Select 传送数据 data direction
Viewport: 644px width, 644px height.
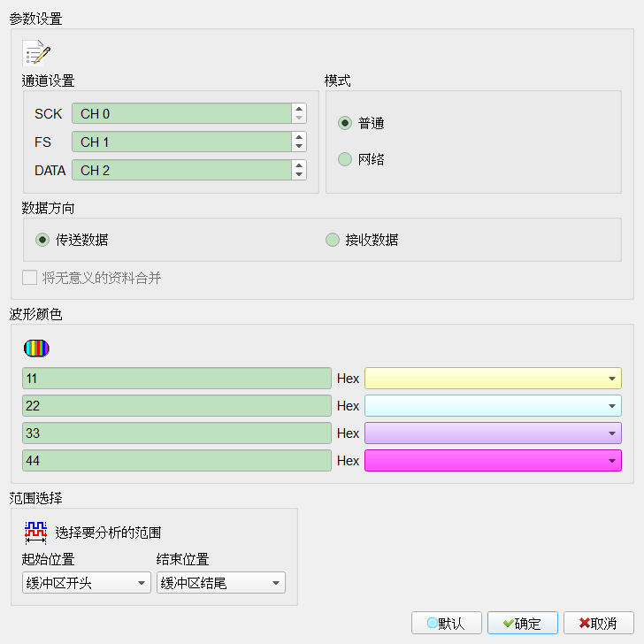click(42, 240)
